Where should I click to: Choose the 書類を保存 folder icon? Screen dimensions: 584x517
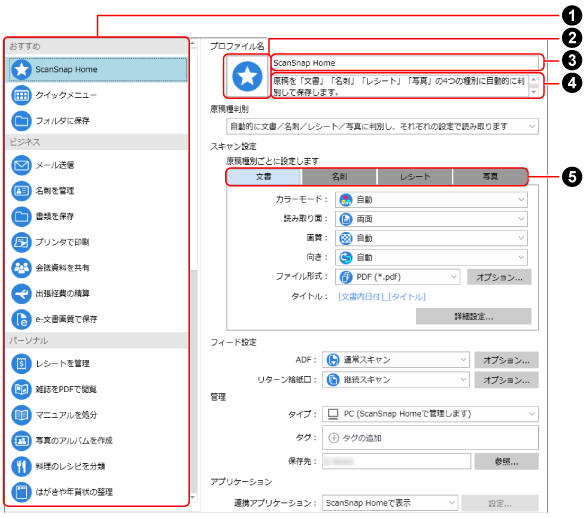(x=21, y=216)
